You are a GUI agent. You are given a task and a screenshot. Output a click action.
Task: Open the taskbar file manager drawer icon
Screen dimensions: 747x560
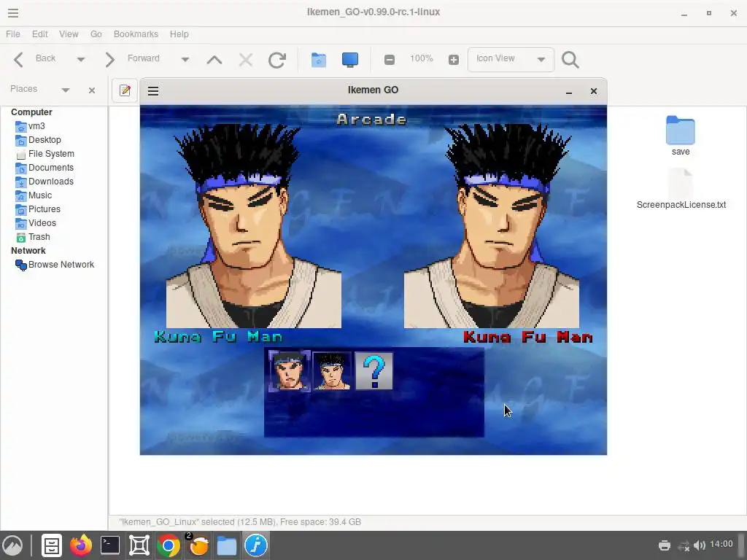pos(52,545)
